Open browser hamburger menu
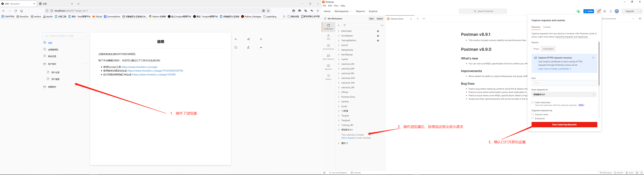 click(x=318, y=11)
